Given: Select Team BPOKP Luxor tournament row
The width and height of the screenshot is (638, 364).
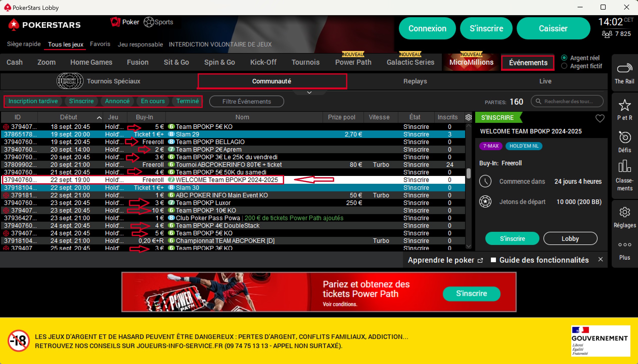Looking at the screenshot, I should tap(233, 203).
